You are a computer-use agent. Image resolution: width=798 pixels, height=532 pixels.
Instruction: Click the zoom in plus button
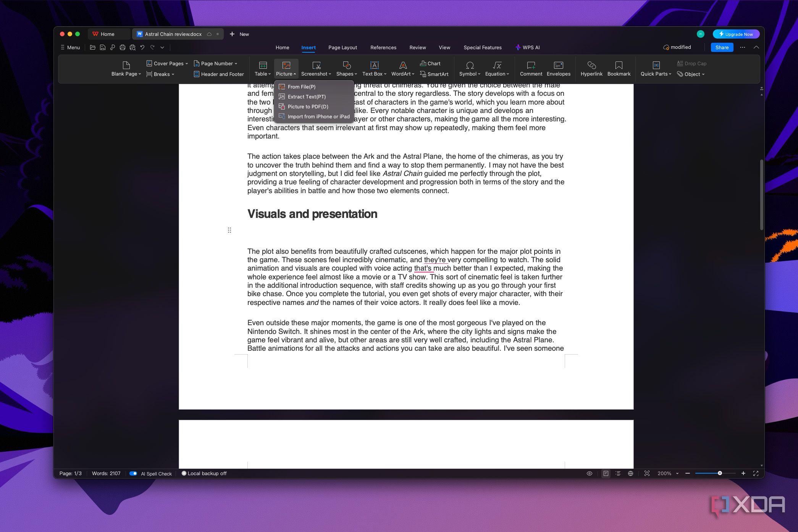tap(743, 473)
